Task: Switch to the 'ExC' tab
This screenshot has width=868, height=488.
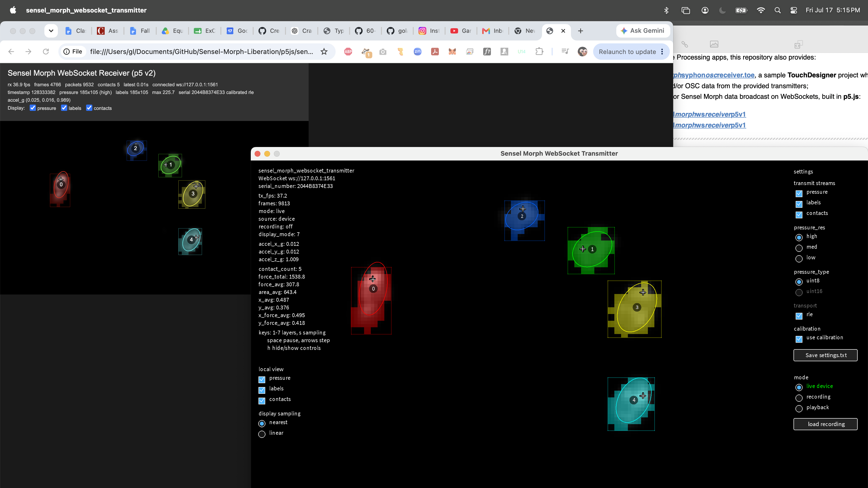Action: 204,31
